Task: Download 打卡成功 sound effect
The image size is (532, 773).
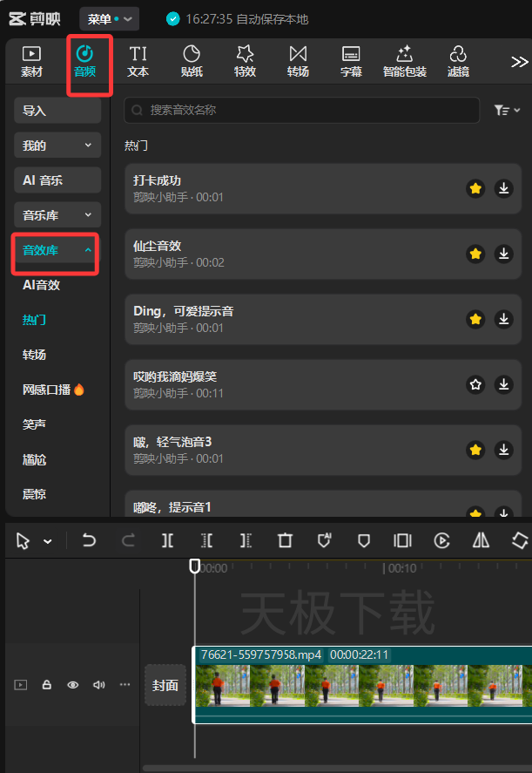Action: click(503, 188)
